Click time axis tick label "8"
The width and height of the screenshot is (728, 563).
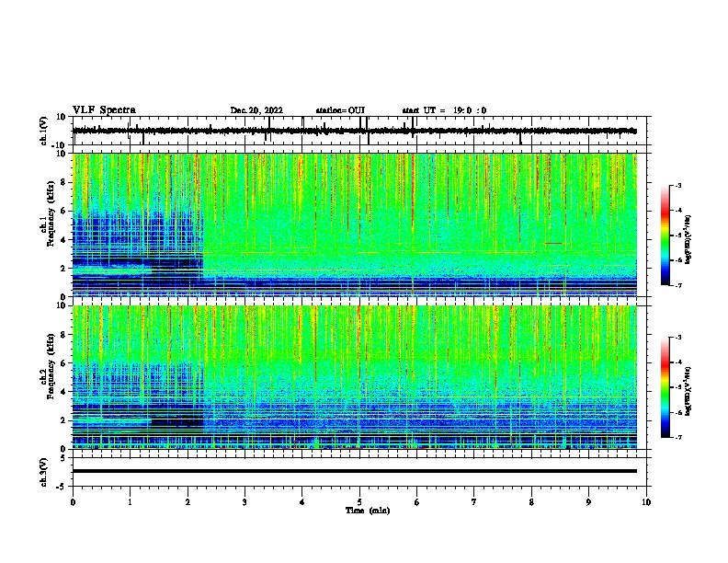point(531,502)
